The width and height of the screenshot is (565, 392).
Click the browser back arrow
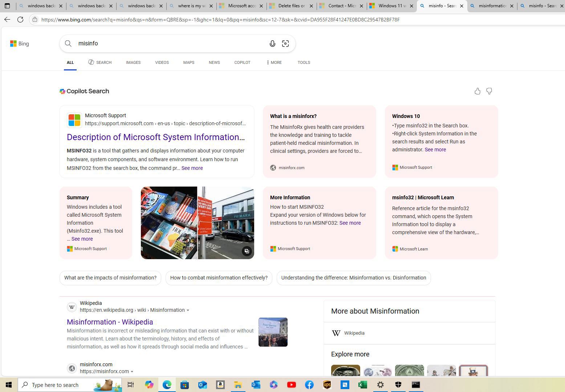pyautogui.click(x=7, y=19)
